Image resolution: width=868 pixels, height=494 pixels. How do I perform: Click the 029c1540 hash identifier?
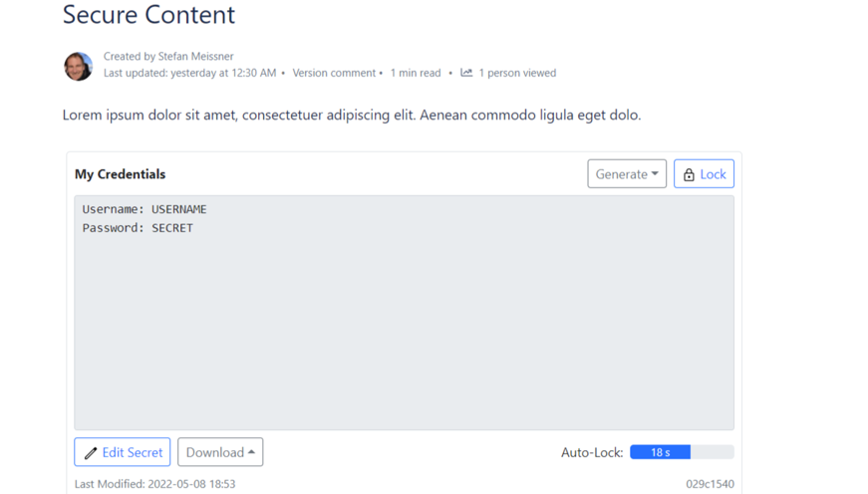(710, 484)
